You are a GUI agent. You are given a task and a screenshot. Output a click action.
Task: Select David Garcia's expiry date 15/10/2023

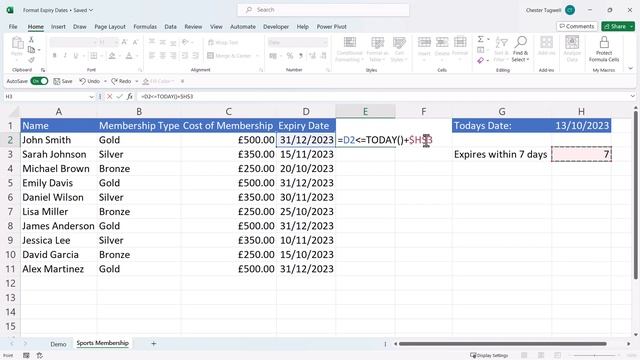(306, 255)
